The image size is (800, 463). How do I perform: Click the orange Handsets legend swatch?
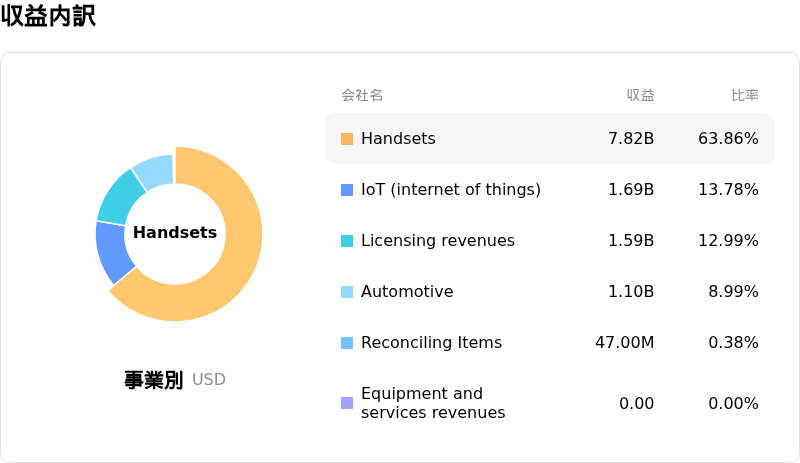tap(347, 139)
